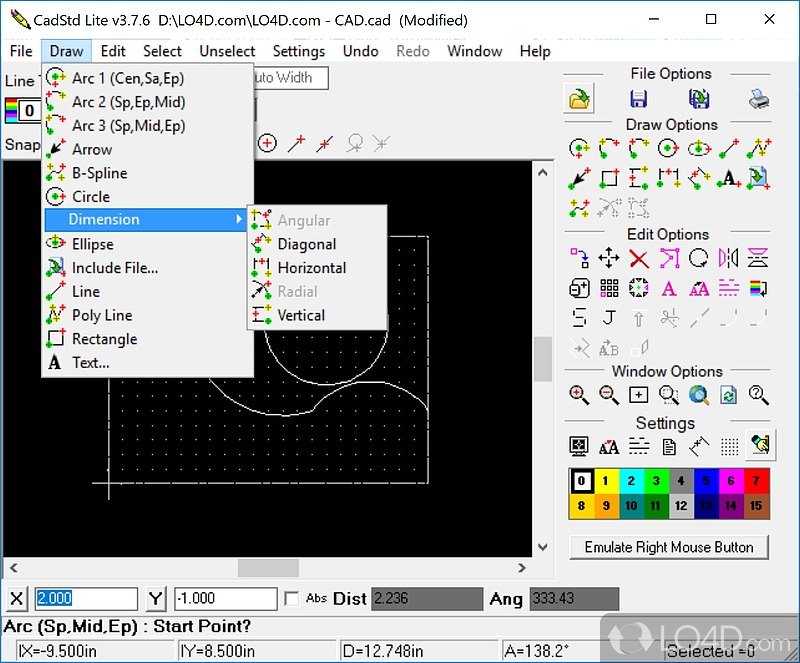The width and height of the screenshot is (800, 663).
Task: Open text settings with the black AA icon
Action: 609,448
